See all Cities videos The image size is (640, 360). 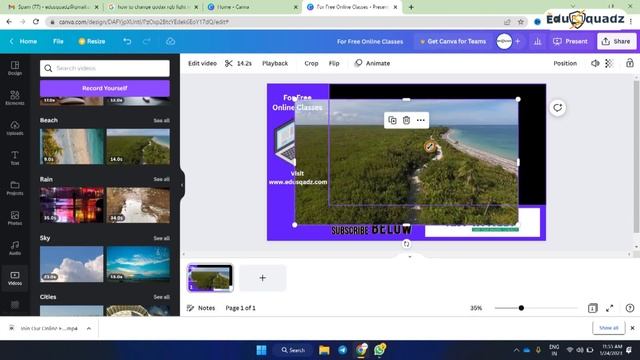coord(161,297)
